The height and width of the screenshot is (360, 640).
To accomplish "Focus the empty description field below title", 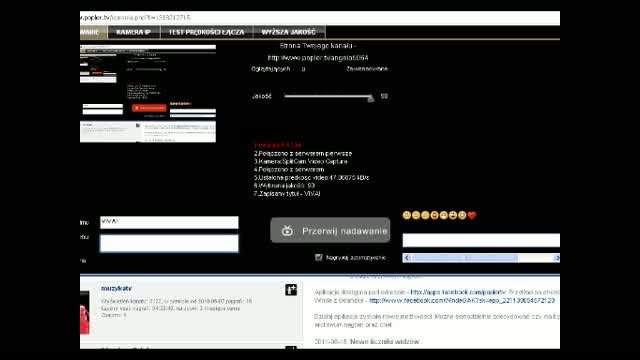I will point(169,243).
